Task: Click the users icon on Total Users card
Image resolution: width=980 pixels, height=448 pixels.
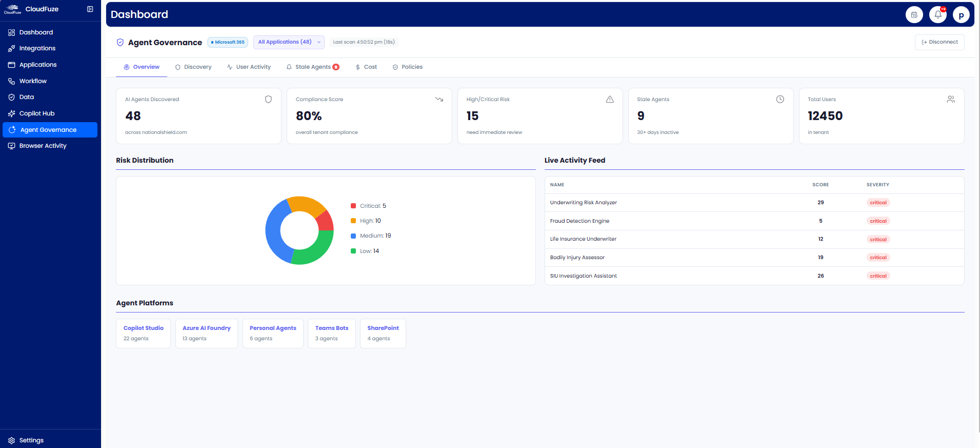Action: point(951,100)
